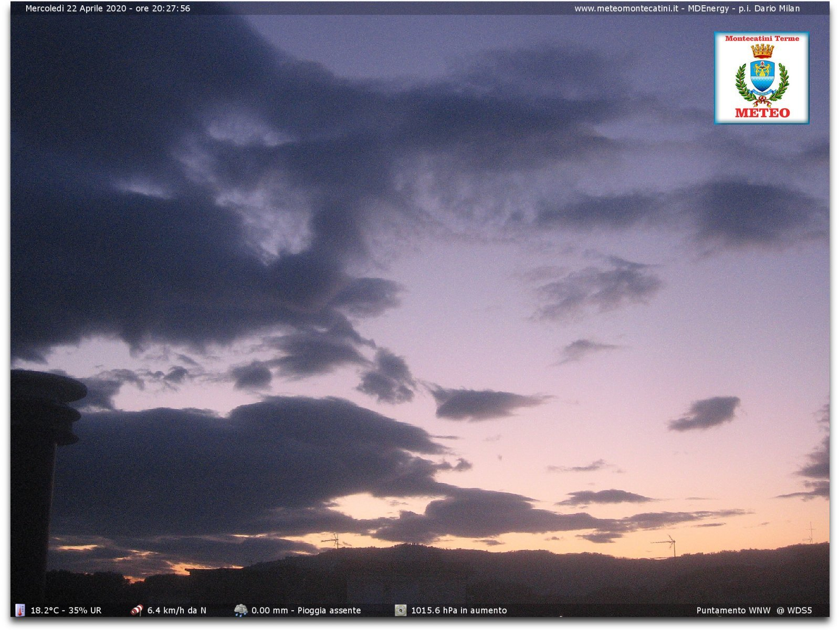Screen dimensions: 840x630
Task: Click the windsock wind icon
Action: coord(136,610)
